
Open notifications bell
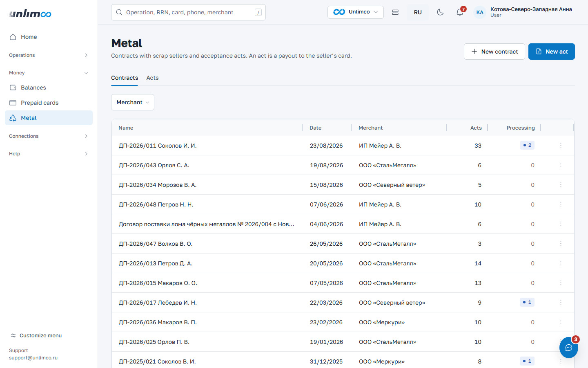click(460, 12)
